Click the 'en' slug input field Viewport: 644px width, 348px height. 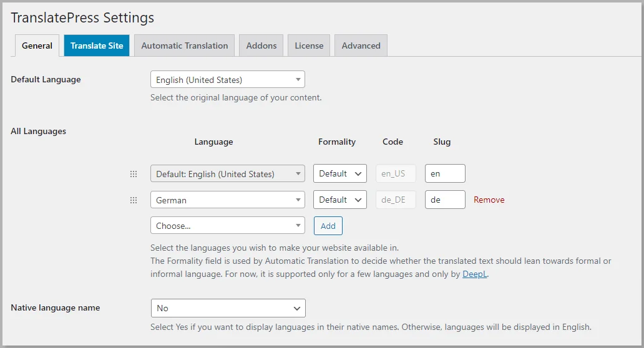445,173
